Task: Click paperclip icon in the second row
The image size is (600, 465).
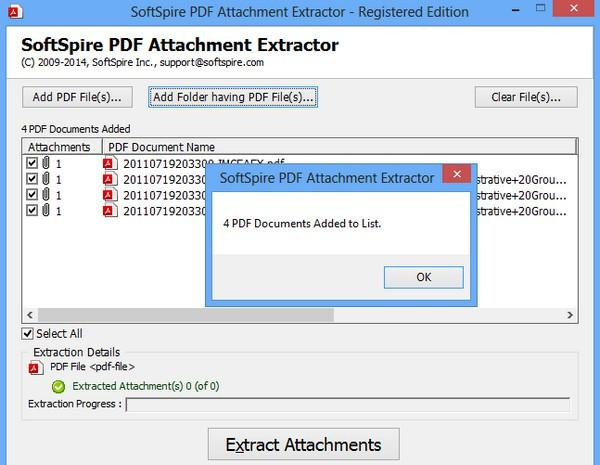Action: pyautogui.click(x=46, y=178)
